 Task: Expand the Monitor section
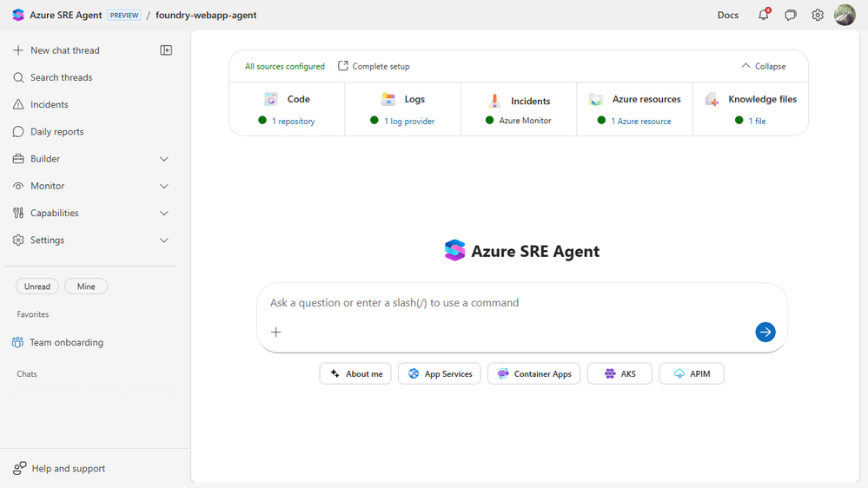[x=164, y=186]
